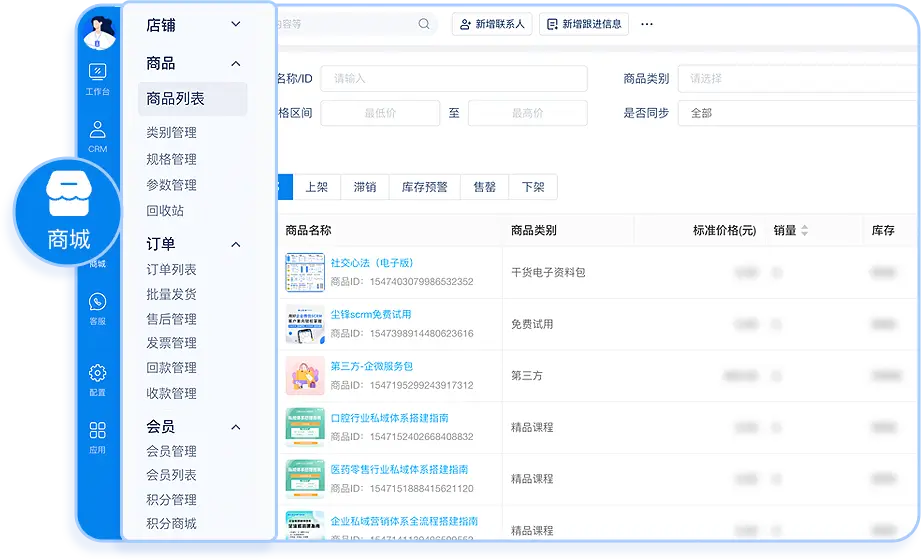Screen dimensions: 921x560
Task: Open product link 社交心法（电子版）
Action: coord(371,263)
